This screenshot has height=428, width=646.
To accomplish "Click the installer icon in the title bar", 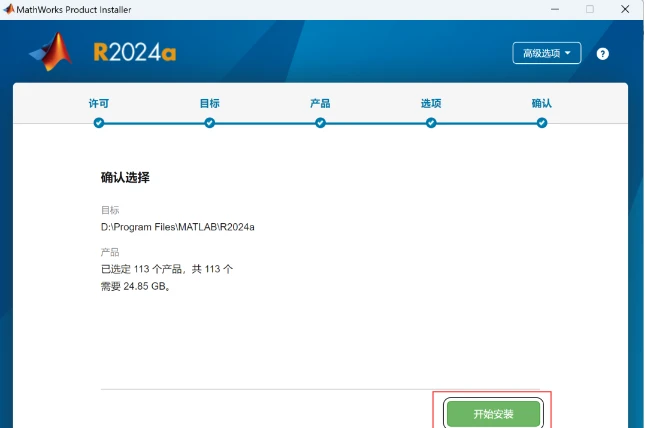I will tap(9, 9).
